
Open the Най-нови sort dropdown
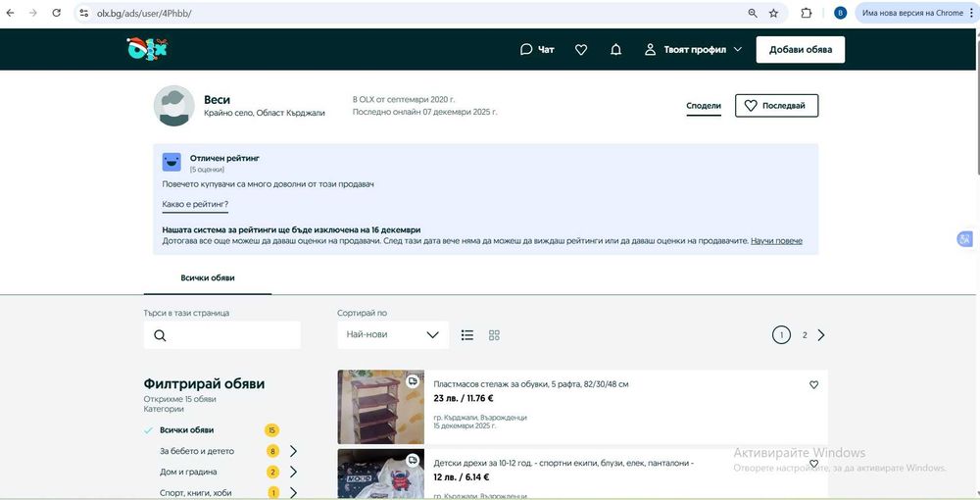(x=393, y=335)
